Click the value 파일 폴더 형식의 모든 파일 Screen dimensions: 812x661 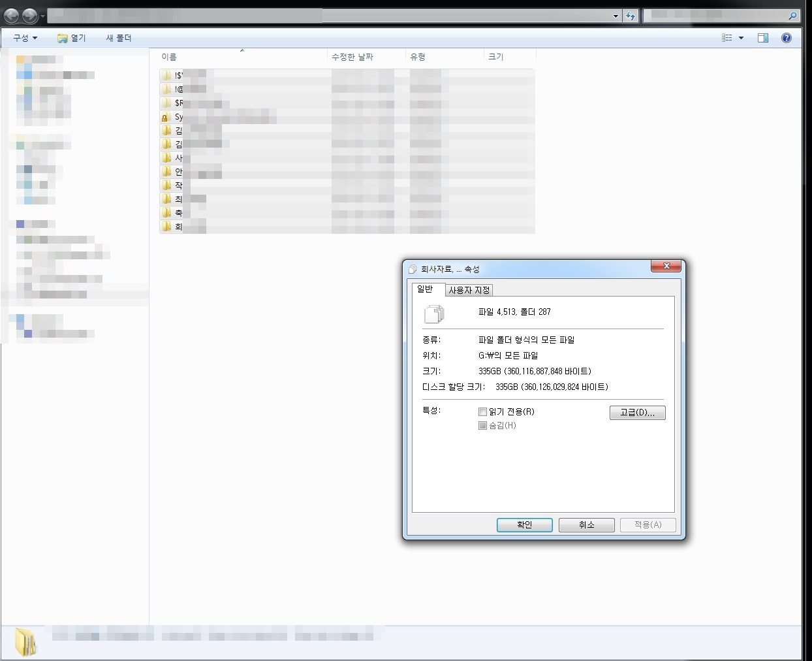(x=526, y=340)
